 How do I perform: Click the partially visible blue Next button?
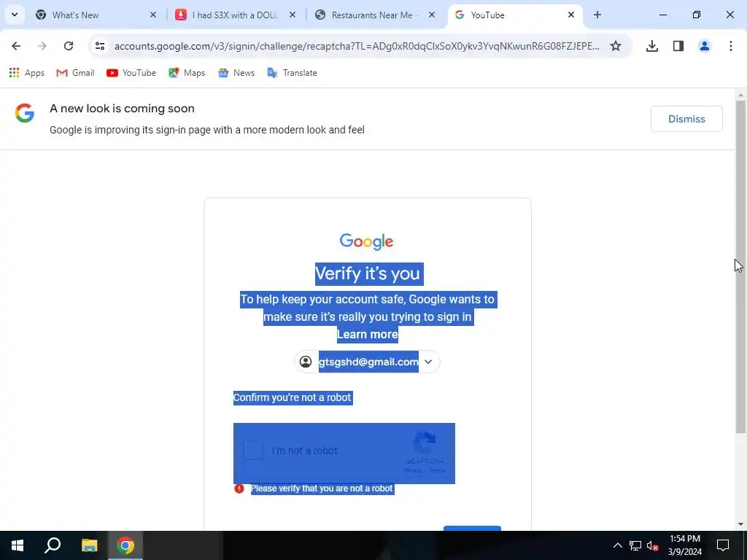pos(472,528)
